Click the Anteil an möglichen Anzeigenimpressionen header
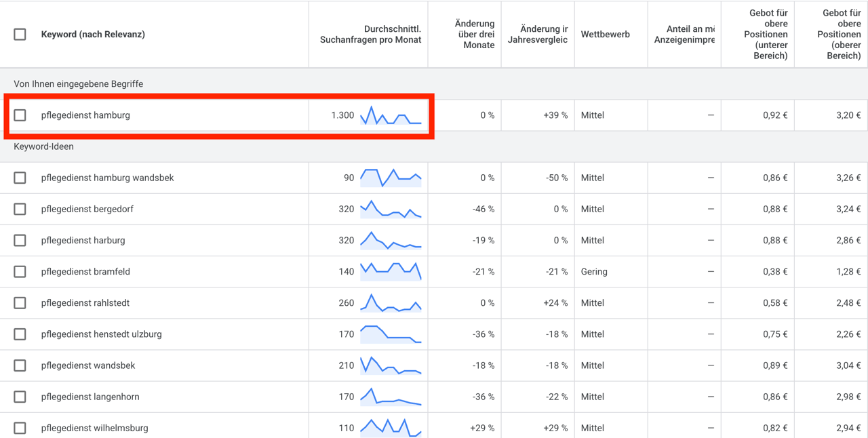868x438 pixels. pyautogui.click(x=684, y=34)
